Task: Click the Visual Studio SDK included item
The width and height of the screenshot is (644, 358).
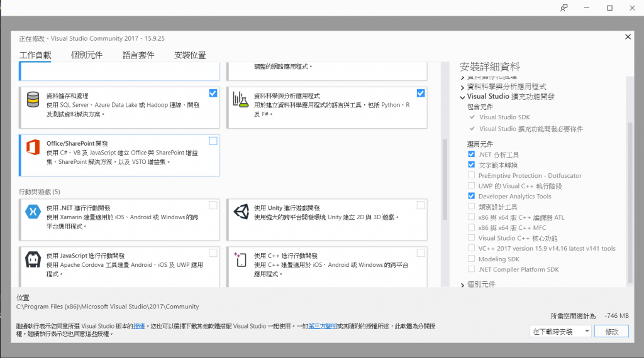Action: click(x=504, y=117)
